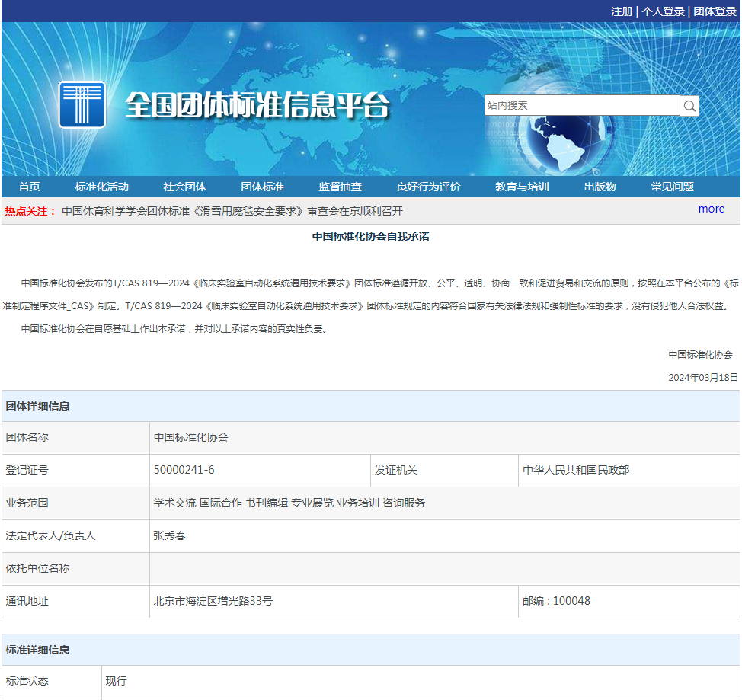This screenshot has height=700, width=742.
Task: Click the 业务范围 value row text
Action: pyautogui.click(x=289, y=503)
